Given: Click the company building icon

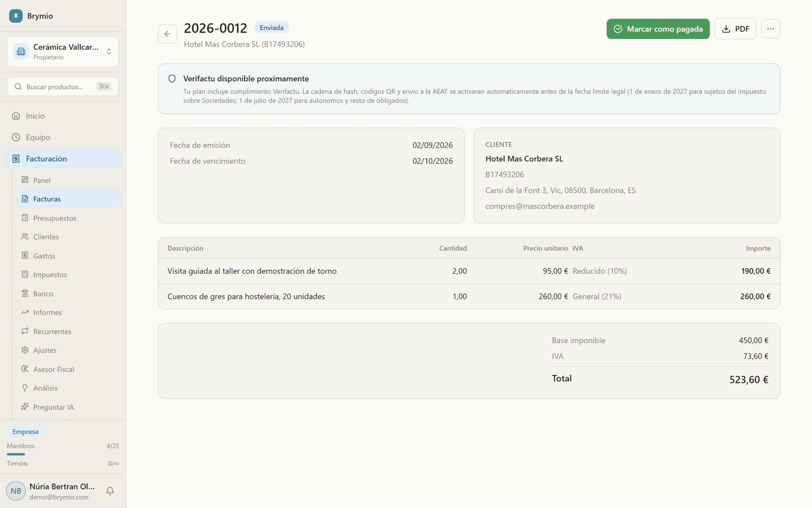Looking at the screenshot, I should [x=21, y=51].
